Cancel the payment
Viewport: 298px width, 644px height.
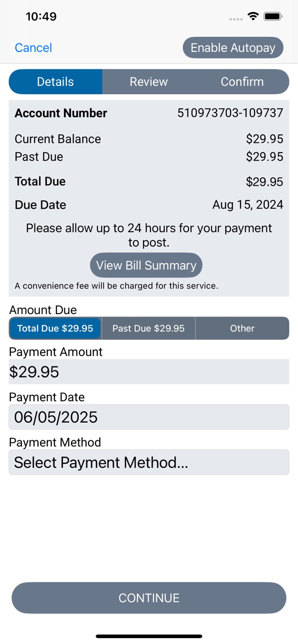[33, 47]
